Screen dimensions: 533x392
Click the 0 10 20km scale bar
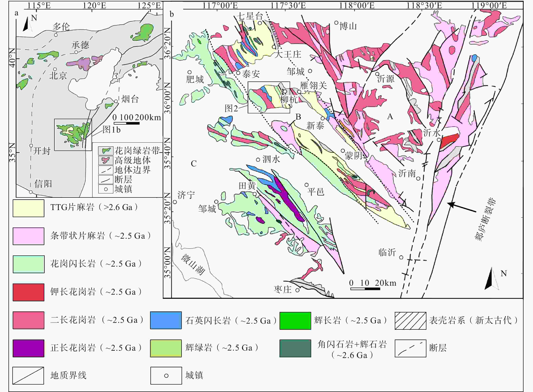coord(365,289)
